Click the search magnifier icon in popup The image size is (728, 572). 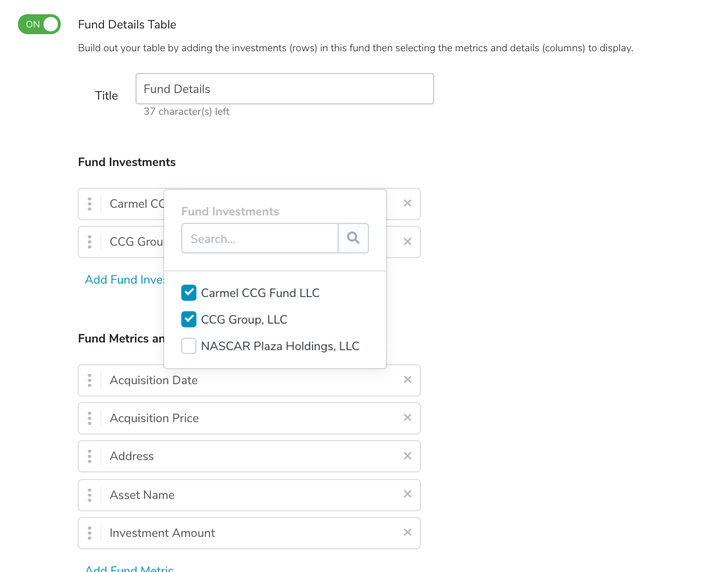pos(353,238)
